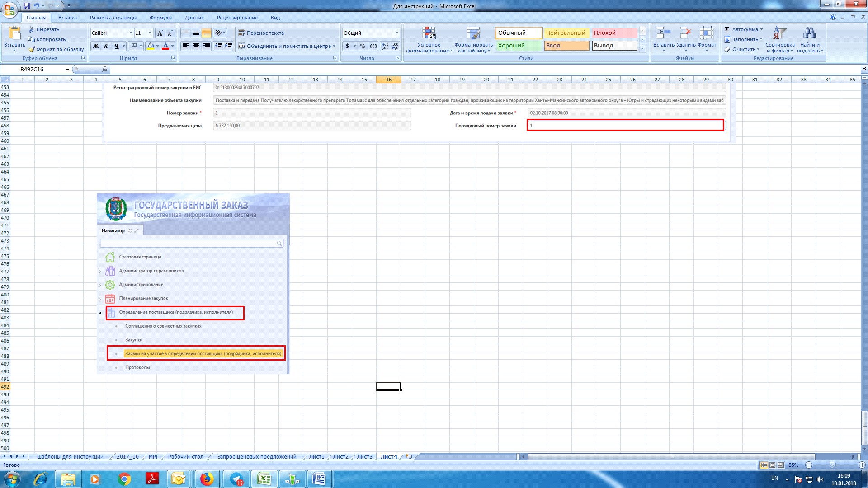Screen dimensions: 868x488
Task: Toggle italic formatting К button
Action: (106, 46)
